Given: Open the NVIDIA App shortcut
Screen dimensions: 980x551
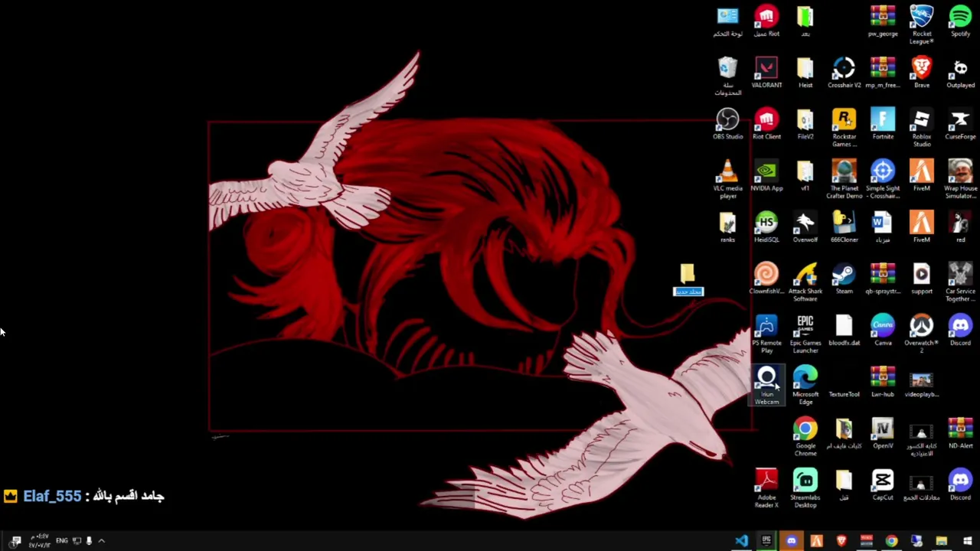Looking at the screenshot, I should (x=766, y=176).
